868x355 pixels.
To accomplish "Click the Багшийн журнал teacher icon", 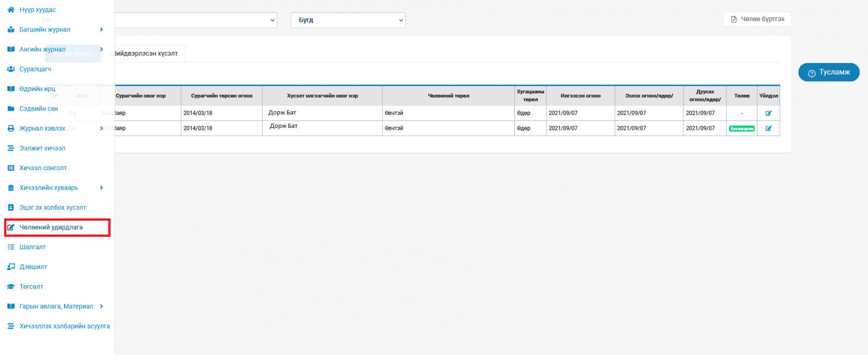I will click(x=11, y=30).
